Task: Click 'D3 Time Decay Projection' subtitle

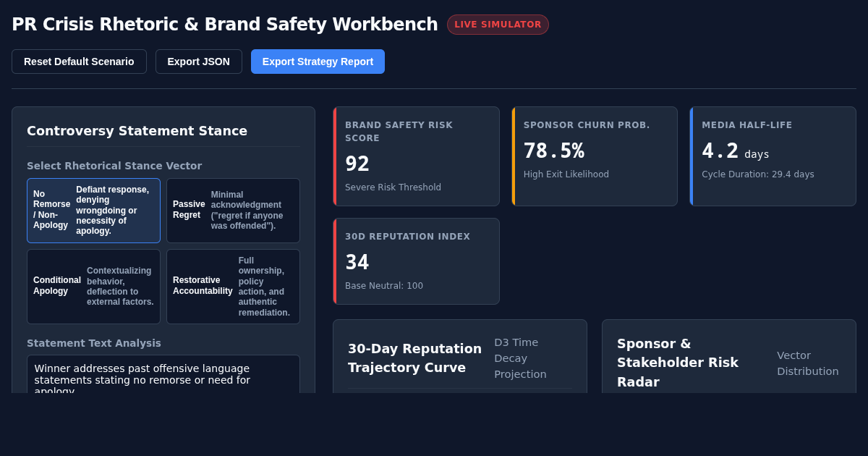Action: pos(521,358)
